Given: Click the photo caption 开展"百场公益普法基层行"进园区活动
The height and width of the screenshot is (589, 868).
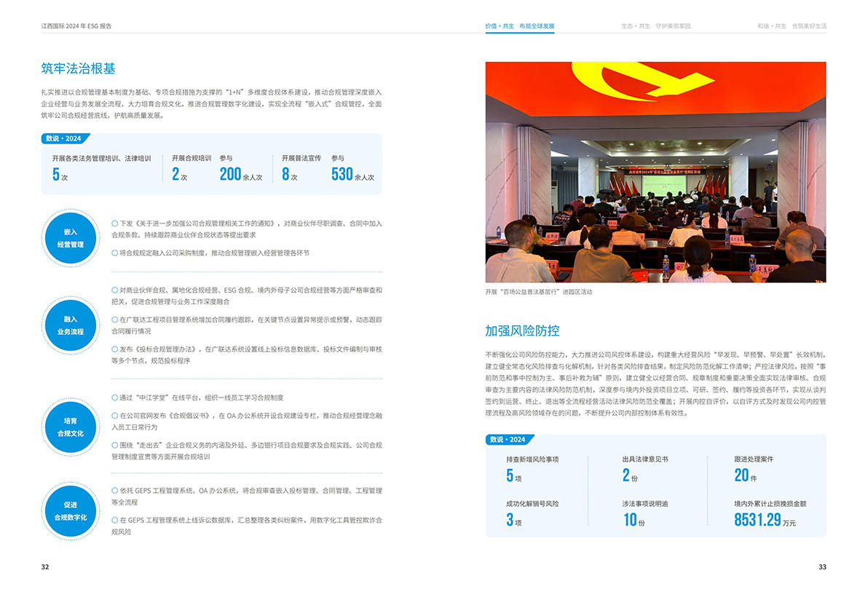Looking at the screenshot, I should click(539, 292).
